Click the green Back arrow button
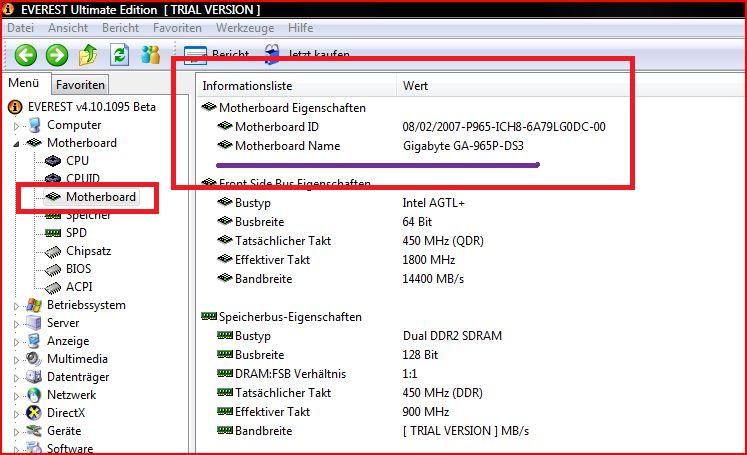This screenshot has height=455, width=747. [x=26, y=55]
